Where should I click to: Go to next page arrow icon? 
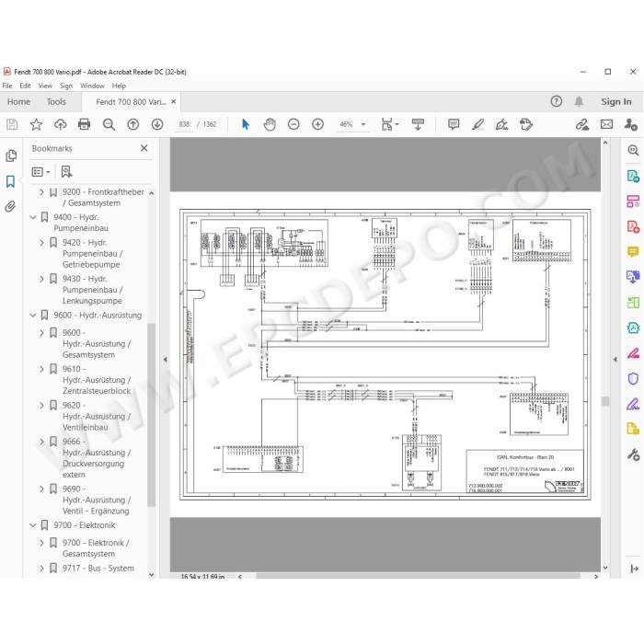point(157,124)
